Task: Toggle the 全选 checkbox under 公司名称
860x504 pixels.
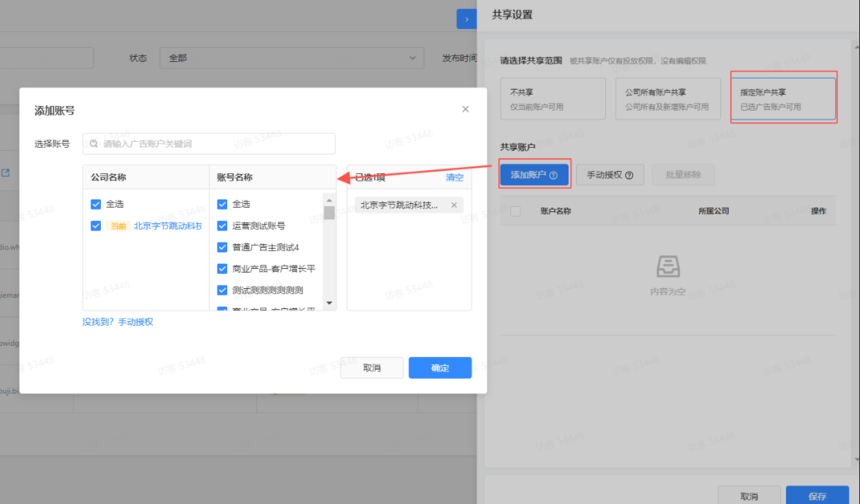Action: [96, 203]
